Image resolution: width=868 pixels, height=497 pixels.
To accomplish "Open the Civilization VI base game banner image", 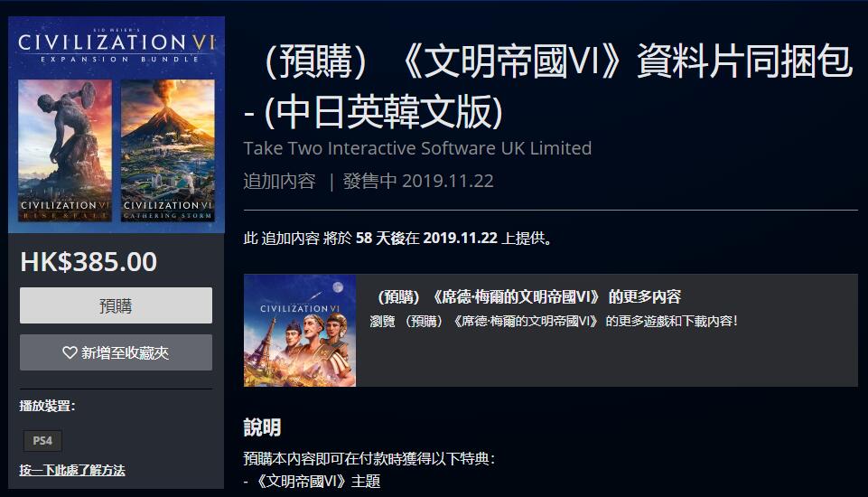I will [x=300, y=330].
